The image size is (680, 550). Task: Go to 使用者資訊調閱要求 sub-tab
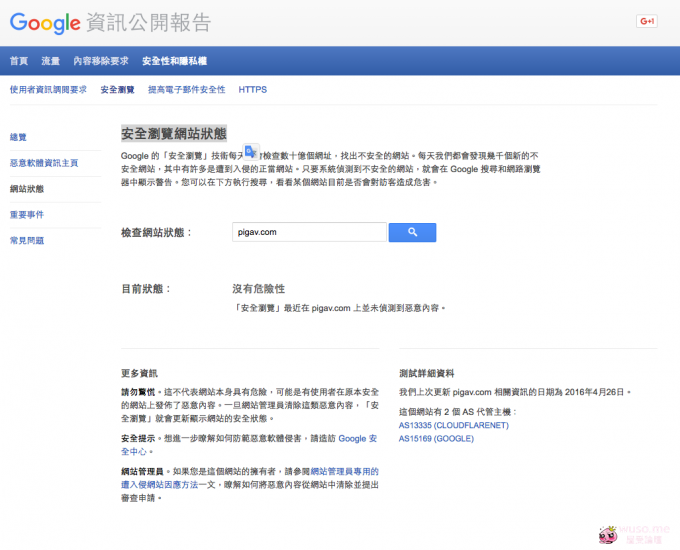click(48, 90)
